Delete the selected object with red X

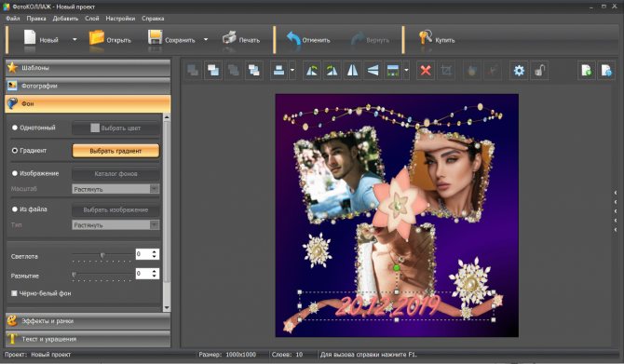pyautogui.click(x=426, y=71)
